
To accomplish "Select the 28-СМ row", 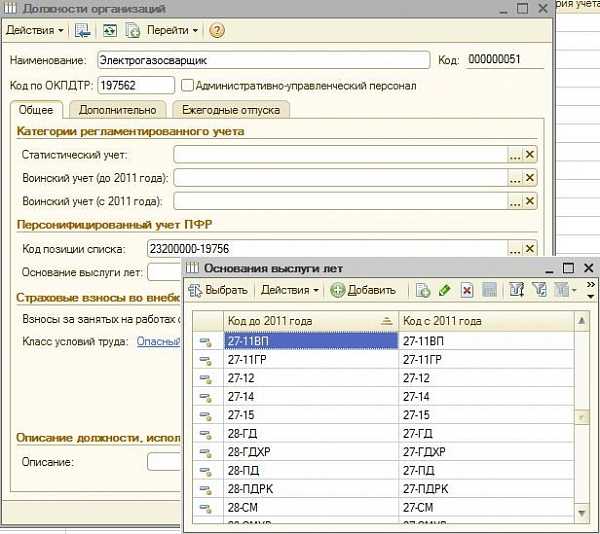I will (383, 507).
